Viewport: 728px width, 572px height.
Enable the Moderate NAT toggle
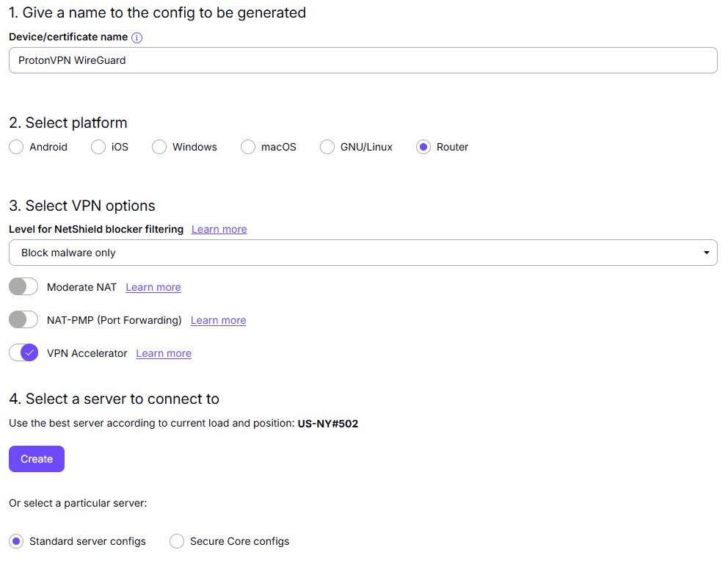coord(23,286)
